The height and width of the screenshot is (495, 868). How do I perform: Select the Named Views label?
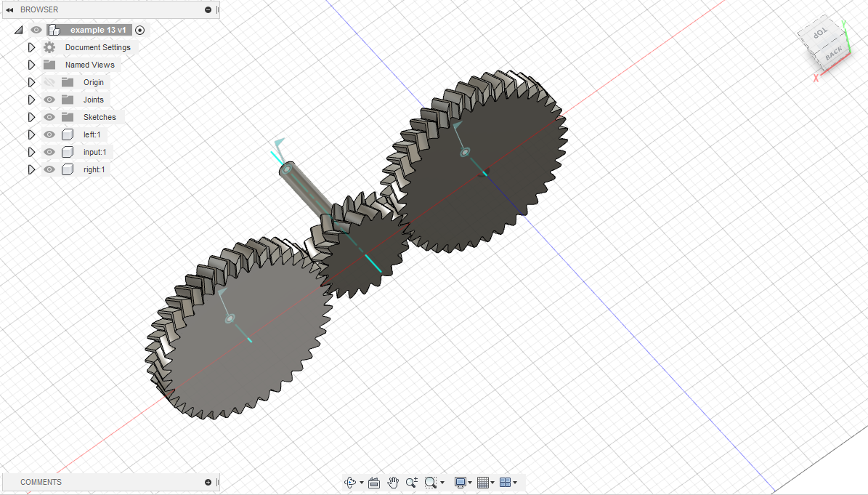(x=89, y=65)
